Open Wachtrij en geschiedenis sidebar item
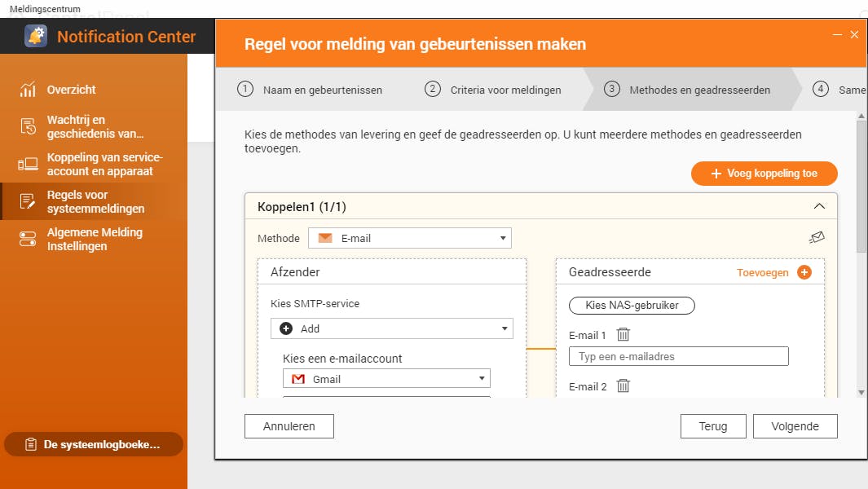 coord(95,126)
